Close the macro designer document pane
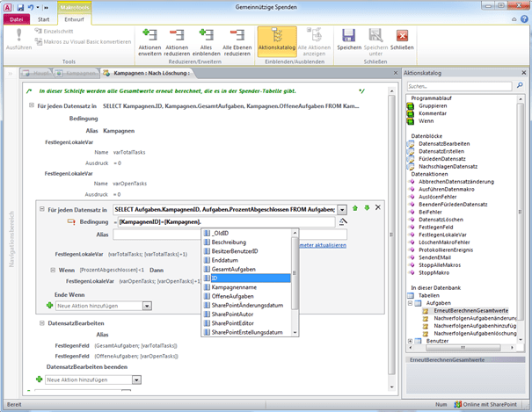Screen dimensions: 532x412 (x=396, y=73)
